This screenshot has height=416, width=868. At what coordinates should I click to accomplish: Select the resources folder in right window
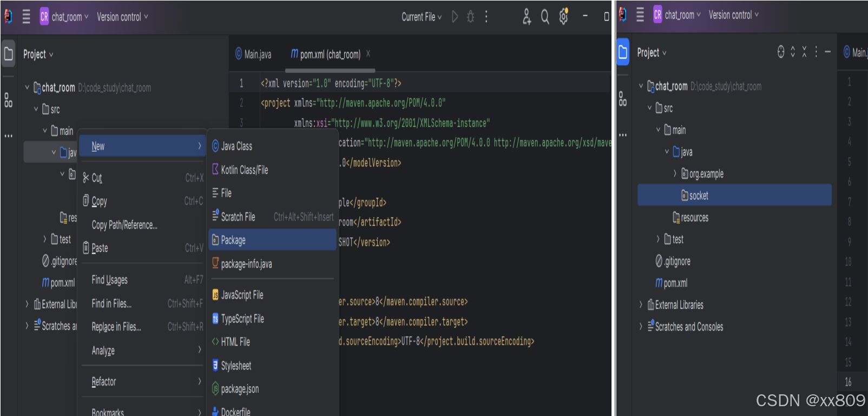pyautogui.click(x=690, y=217)
